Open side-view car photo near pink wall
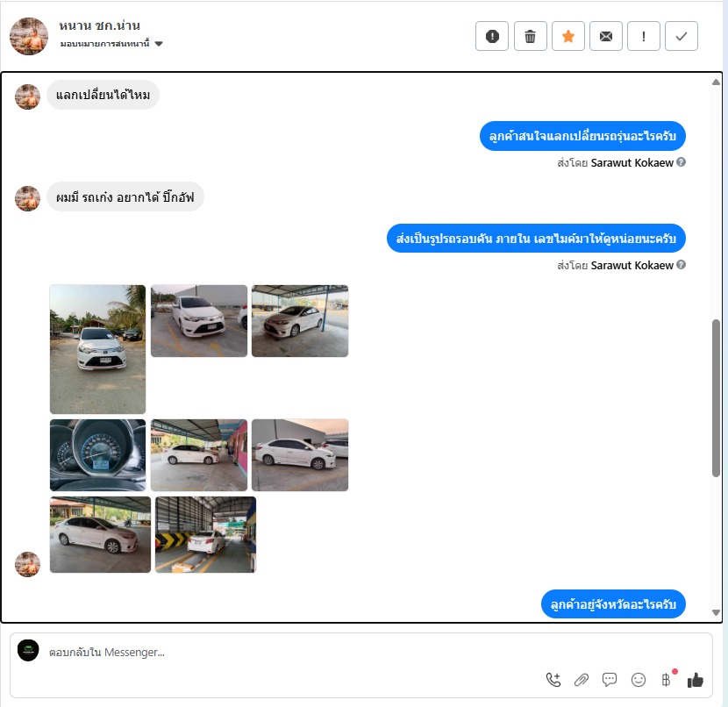728x707 pixels. pos(199,455)
